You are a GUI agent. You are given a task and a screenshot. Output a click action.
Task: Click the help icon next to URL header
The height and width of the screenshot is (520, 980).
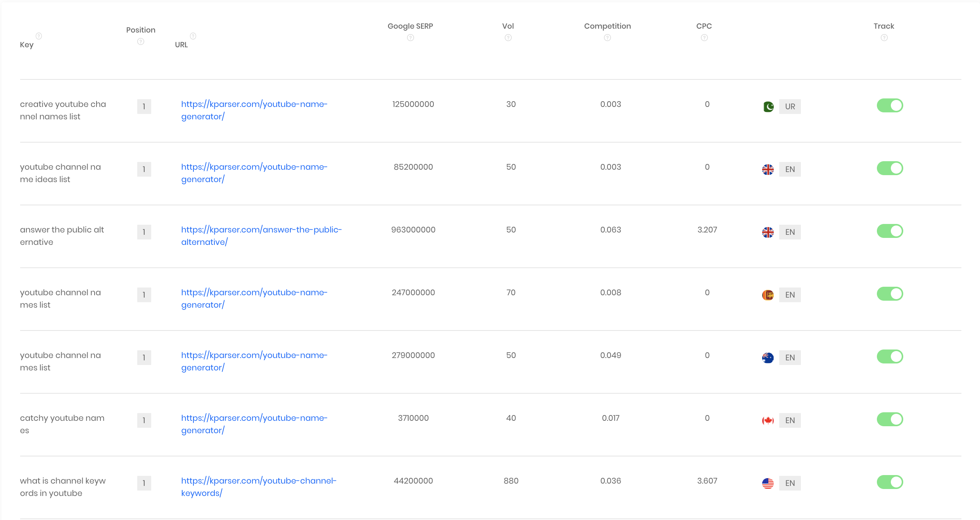click(x=193, y=36)
